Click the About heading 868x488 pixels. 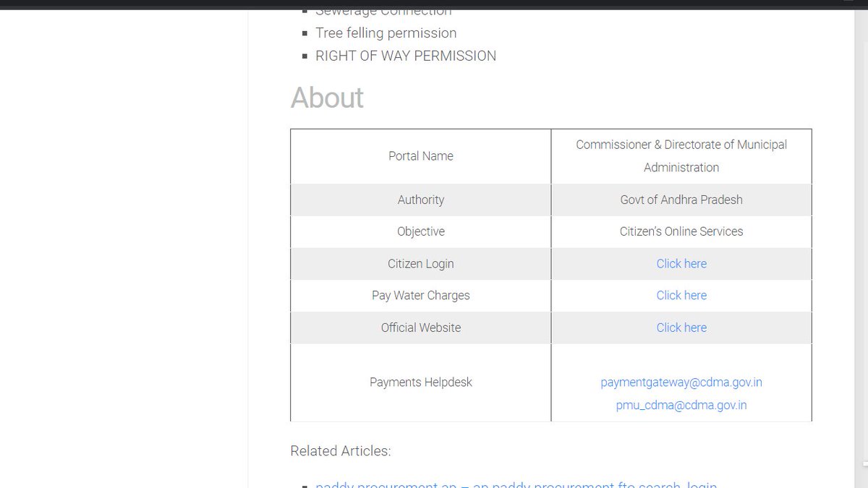[x=327, y=98]
